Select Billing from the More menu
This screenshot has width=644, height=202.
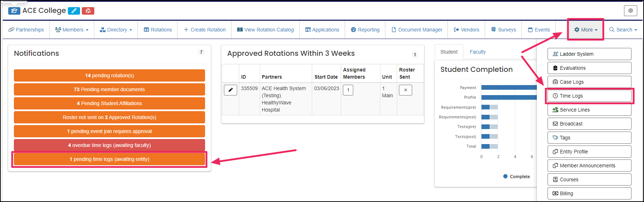click(589, 193)
